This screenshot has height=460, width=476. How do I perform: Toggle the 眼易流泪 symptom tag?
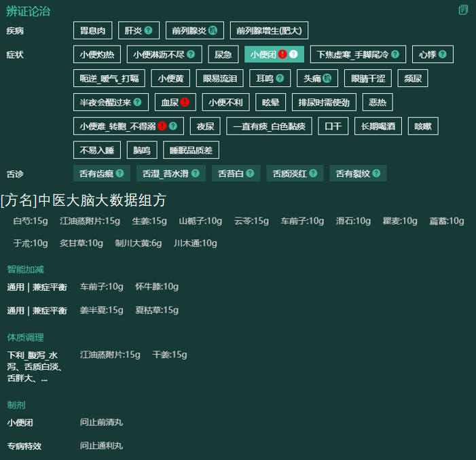click(220, 78)
